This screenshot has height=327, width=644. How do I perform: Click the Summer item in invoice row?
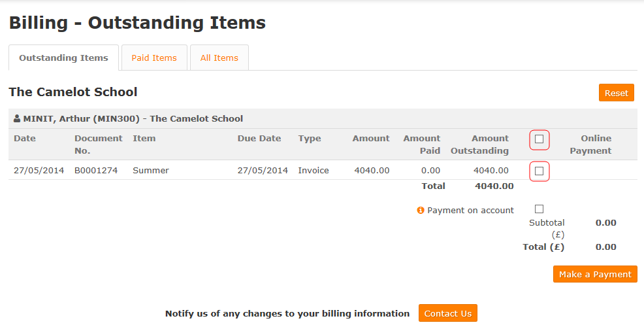151,170
